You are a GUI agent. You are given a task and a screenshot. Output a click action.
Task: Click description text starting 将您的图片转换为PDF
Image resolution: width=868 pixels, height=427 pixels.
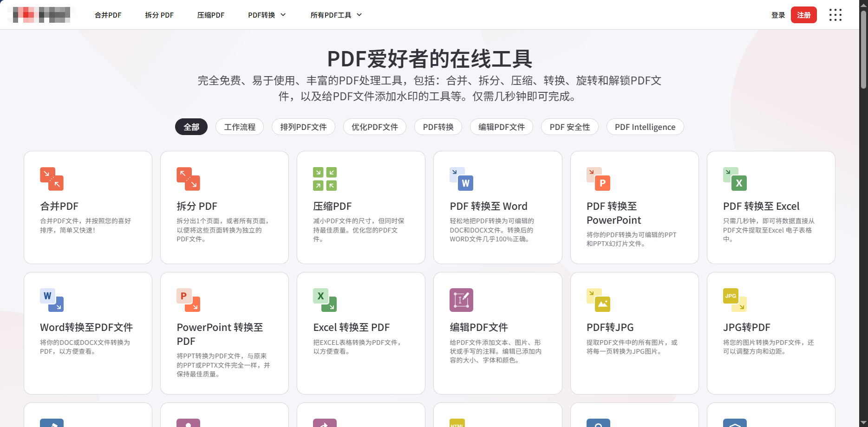pos(769,347)
